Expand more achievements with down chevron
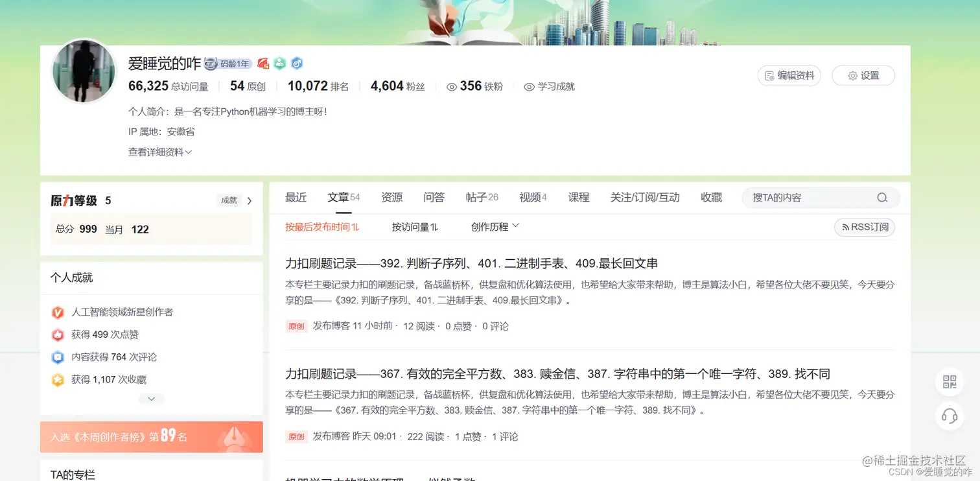Image resolution: width=980 pixels, height=481 pixels. [x=151, y=399]
